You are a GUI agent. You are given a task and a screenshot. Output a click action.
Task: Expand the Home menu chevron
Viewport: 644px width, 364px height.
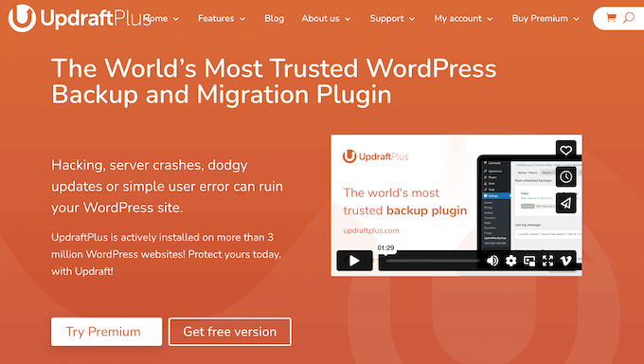[176, 19]
